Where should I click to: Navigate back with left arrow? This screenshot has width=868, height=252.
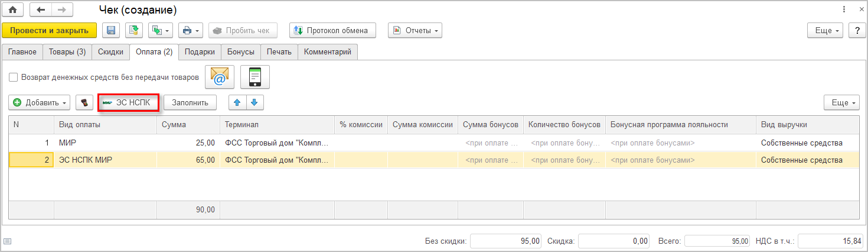[41, 10]
